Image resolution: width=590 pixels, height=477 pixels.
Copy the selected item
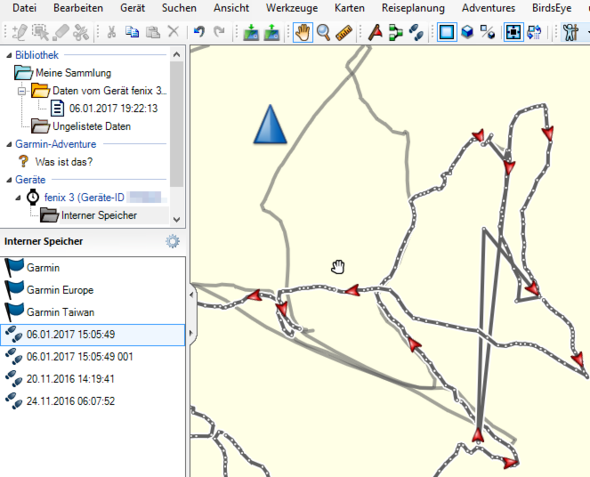(132, 32)
